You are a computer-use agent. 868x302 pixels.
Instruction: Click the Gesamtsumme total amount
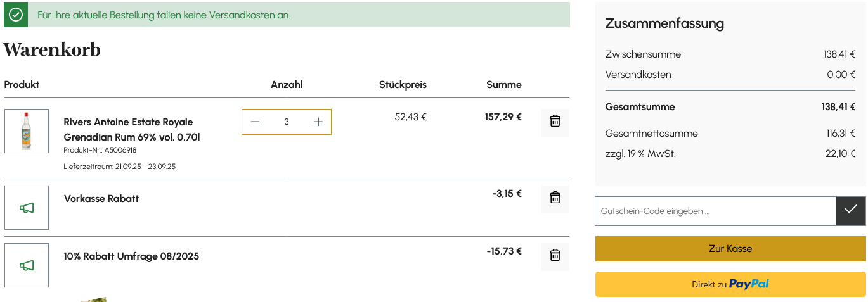(x=838, y=107)
